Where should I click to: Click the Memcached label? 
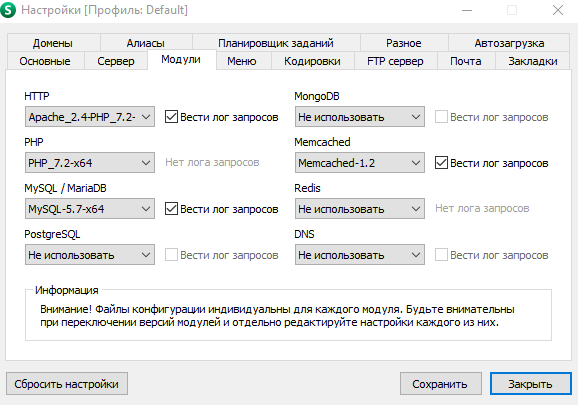[322, 142]
